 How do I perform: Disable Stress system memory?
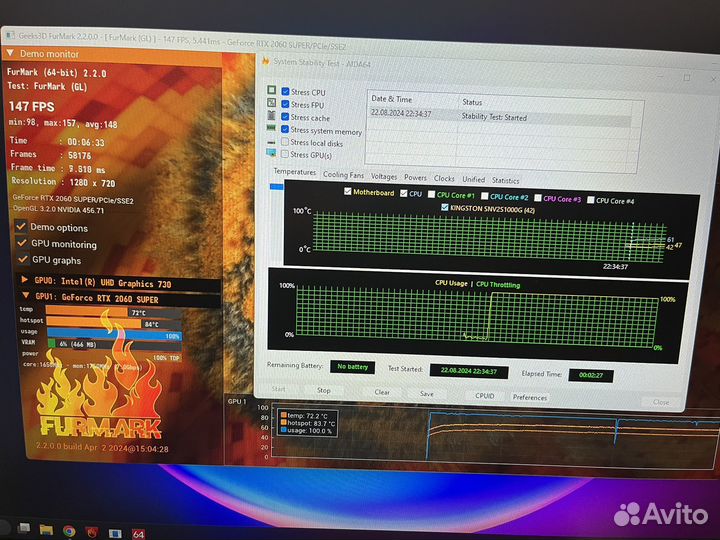(x=285, y=129)
